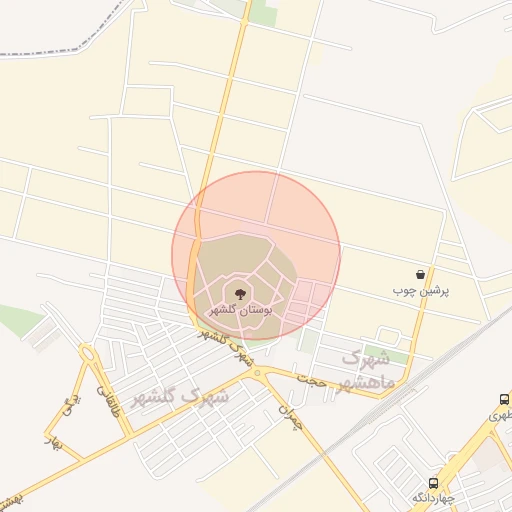Click the چهاردانگه station label
This screenshot has width=512, height=512.
point(433,499)
